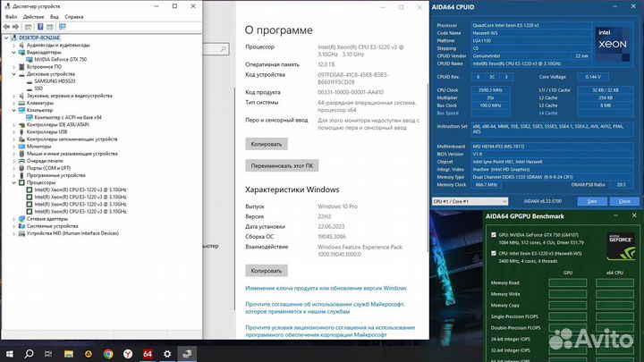Collapse the Компьютер category
Image resolution: width=644 pixels, height=362 pixels.
coord(14,111)
